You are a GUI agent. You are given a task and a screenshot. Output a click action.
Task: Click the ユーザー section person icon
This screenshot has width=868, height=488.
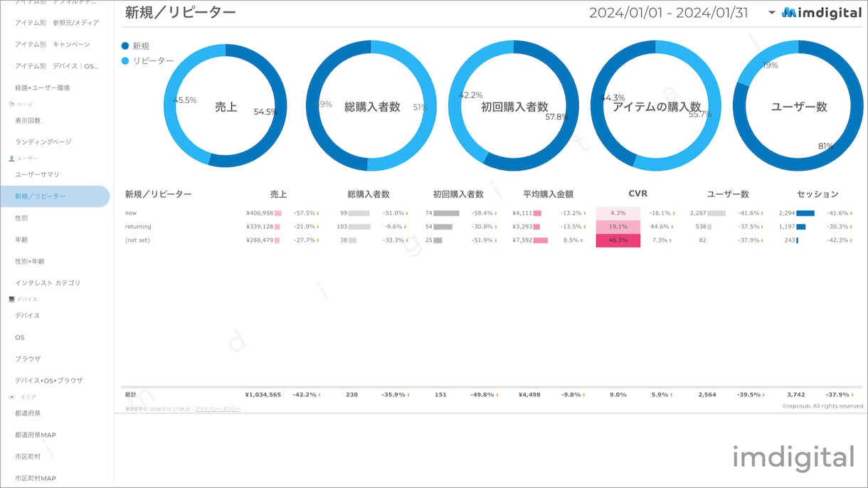point(11,158)
